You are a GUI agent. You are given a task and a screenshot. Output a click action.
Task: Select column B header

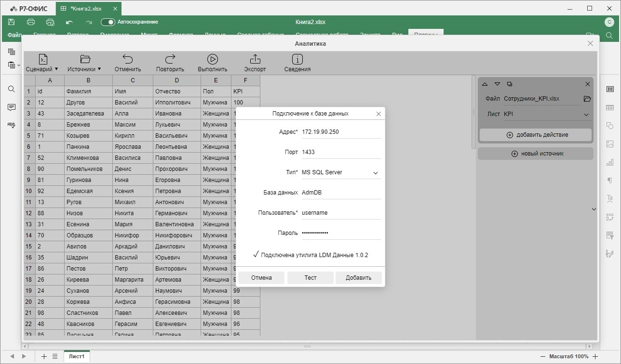click(88, 80)
